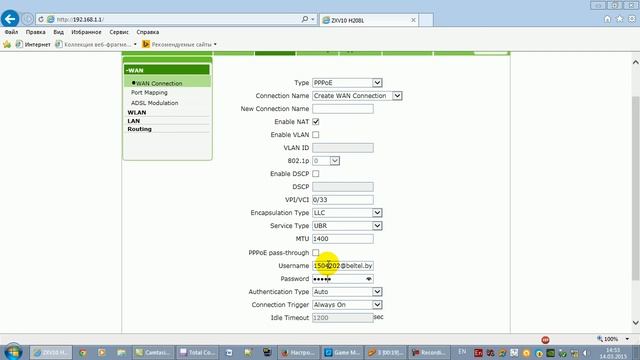Open the Encapsulation Type dropdown
The image size is (640, 360).
click(347, 213)
